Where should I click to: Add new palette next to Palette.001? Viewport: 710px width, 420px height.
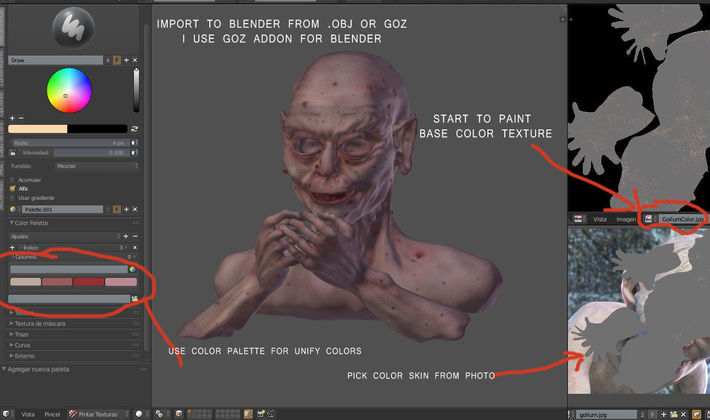pos(126,210)
